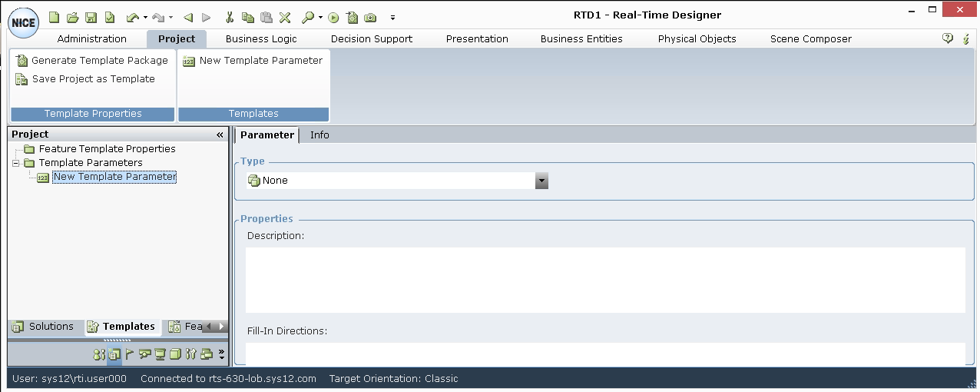
Task: Cut with the scissors icon
Action: click(x=230, y=17)
